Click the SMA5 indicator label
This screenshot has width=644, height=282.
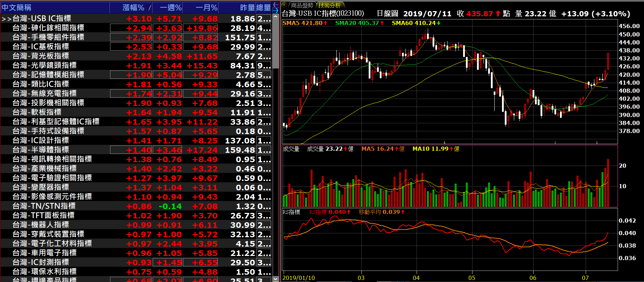304,23
